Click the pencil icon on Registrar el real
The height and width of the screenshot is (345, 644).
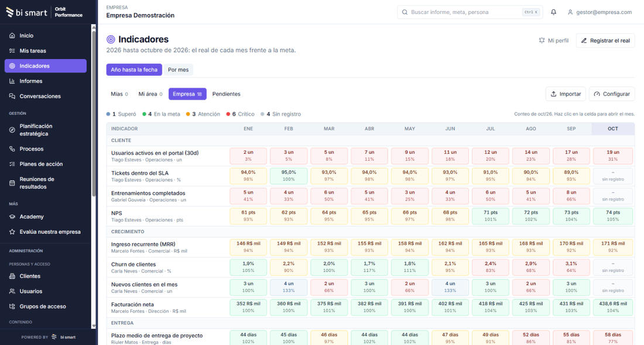[x=584, y=40]
